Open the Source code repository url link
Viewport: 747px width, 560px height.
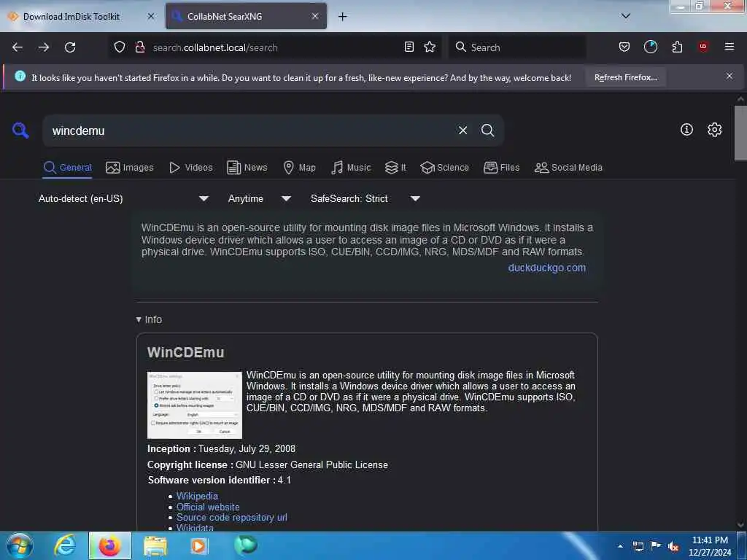tap(231, 517)
